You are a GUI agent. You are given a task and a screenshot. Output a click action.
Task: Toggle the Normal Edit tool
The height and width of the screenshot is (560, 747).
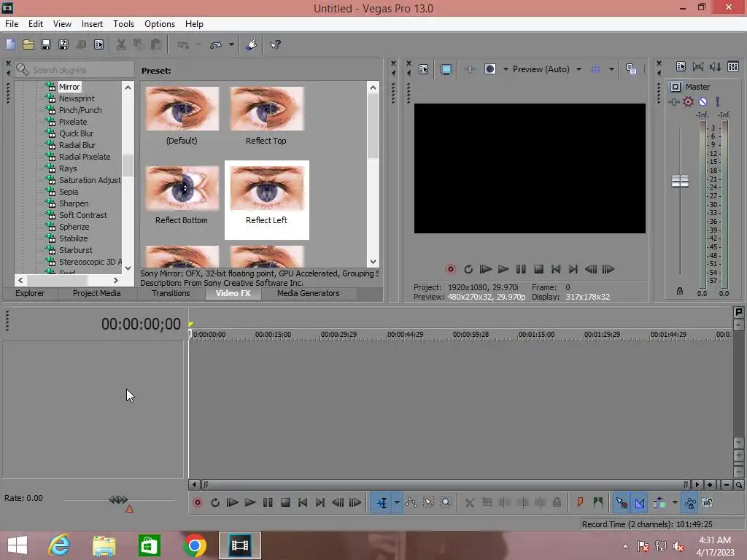coord(382,502)
